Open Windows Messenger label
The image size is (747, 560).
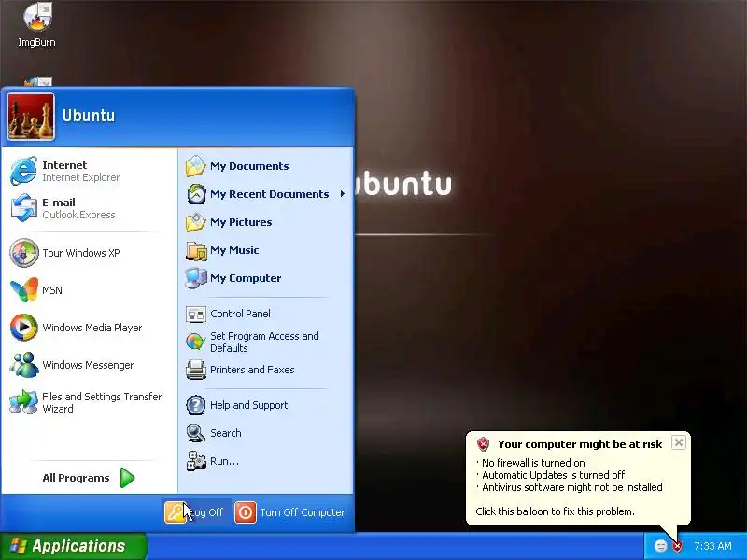[x=88, y=365]
